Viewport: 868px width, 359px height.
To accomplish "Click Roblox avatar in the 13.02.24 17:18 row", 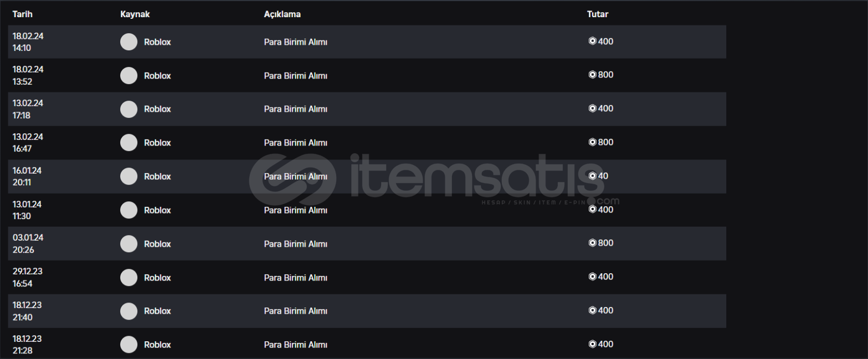I will coord(129,110).
